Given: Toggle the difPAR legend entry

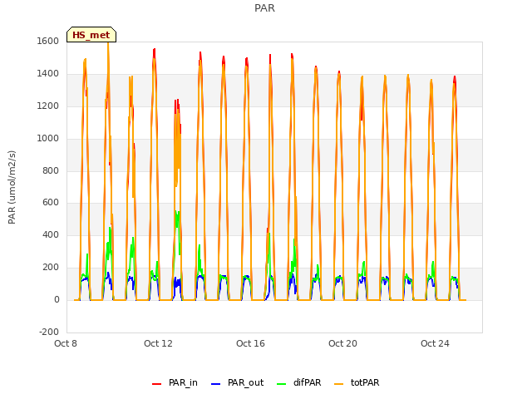Looking at the screenshot, I should (298, 382).
